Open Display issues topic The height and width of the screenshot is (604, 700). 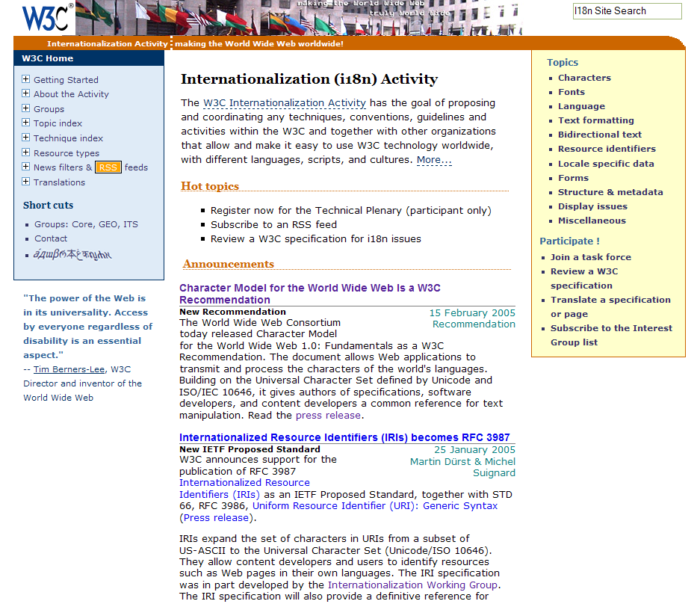592,206
